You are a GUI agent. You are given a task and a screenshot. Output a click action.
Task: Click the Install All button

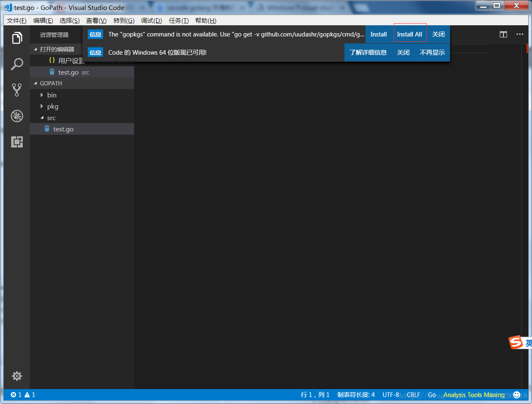tap(409, 34)
